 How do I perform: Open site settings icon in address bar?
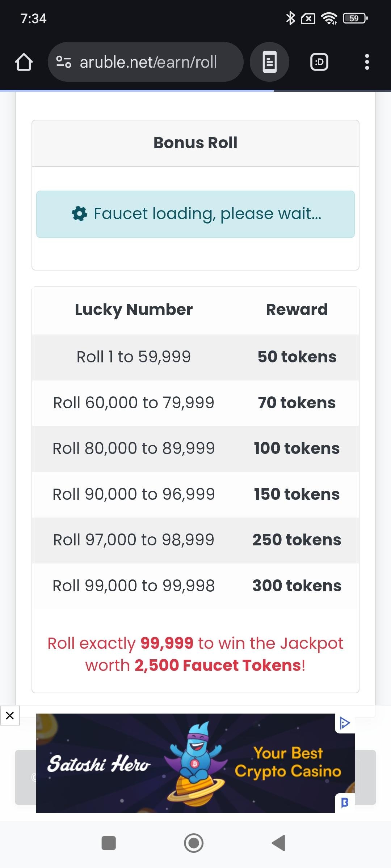[x=64, y=62]
